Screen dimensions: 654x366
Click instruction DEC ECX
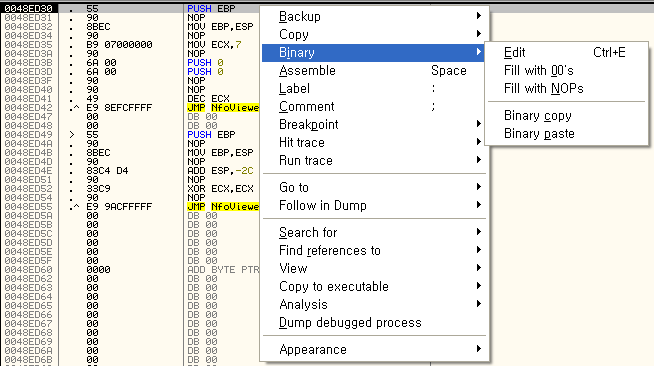click(209, 99)
